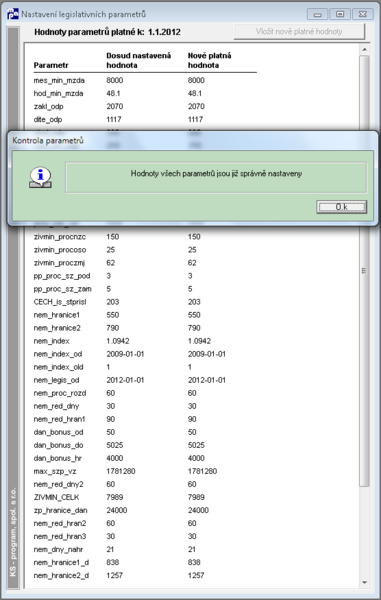Click the dialog message about correctly set parameters

[216, 174]
